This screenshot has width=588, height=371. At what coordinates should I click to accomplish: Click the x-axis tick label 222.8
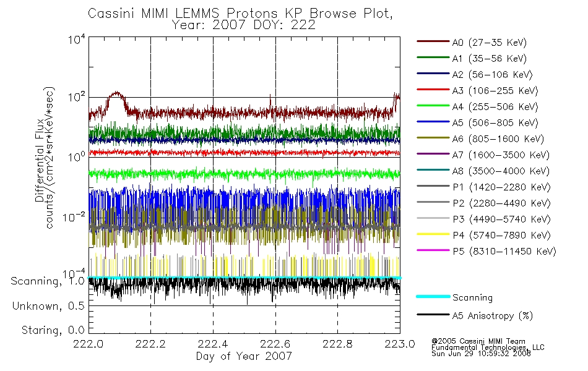click(337, 344)
